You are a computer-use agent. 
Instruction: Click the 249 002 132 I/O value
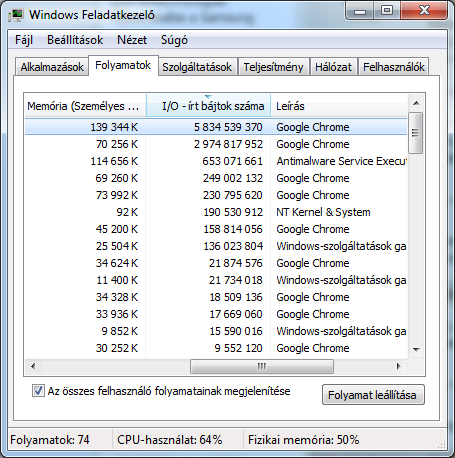coord(233,178)
